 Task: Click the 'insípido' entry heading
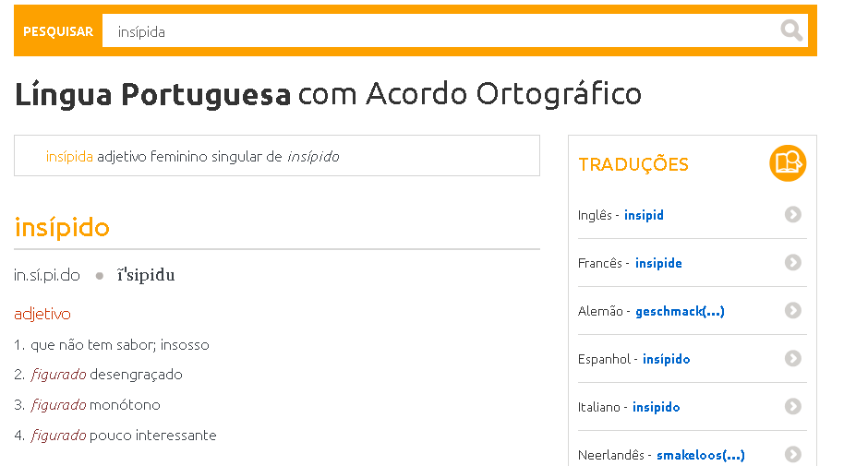(62, 228)
